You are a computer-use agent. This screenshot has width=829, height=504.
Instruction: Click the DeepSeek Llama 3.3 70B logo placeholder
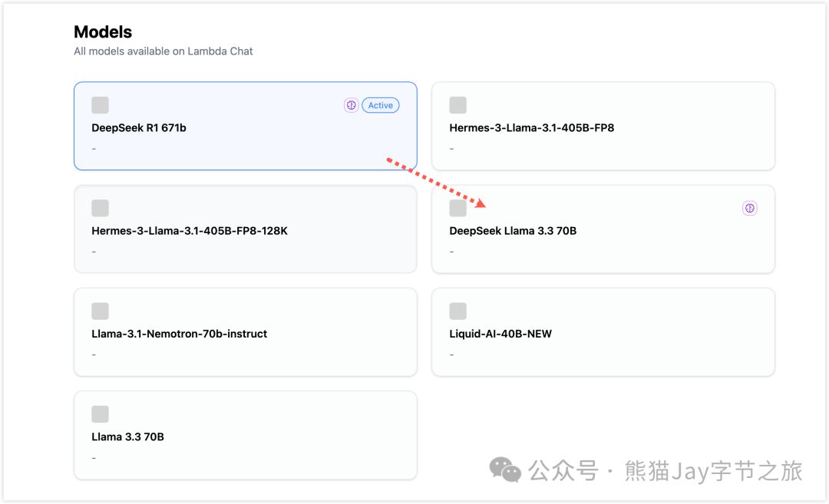pyautogui.click(x=457, y=208)
